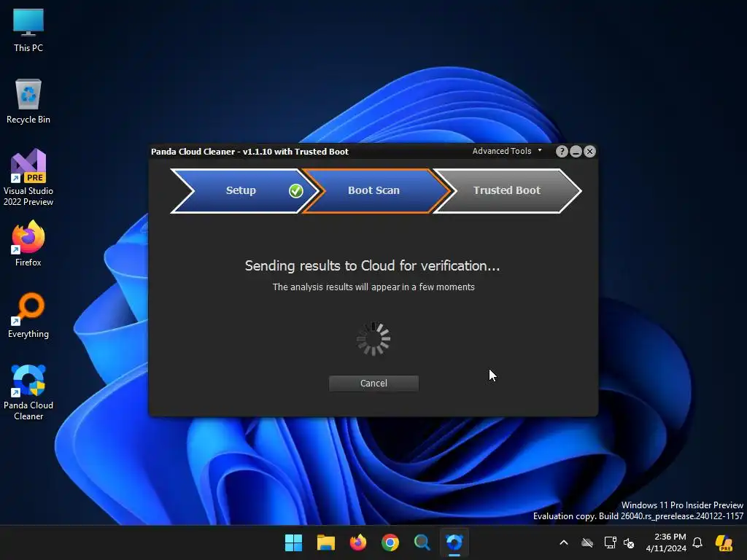The width and height of the screenshot is (747, 560).
Task: Select the Boot Scan step arrow
Action: (x=376, y=190)
